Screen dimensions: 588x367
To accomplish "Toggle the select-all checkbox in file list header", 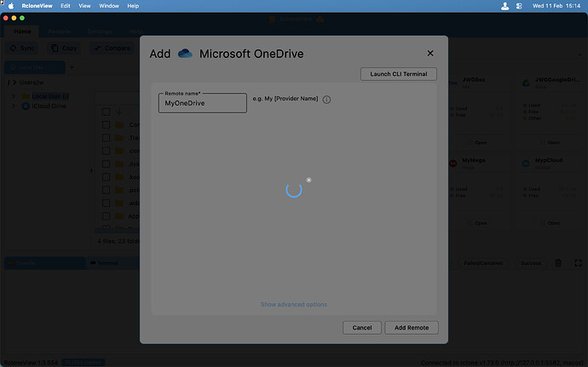I will coord(106,112).
